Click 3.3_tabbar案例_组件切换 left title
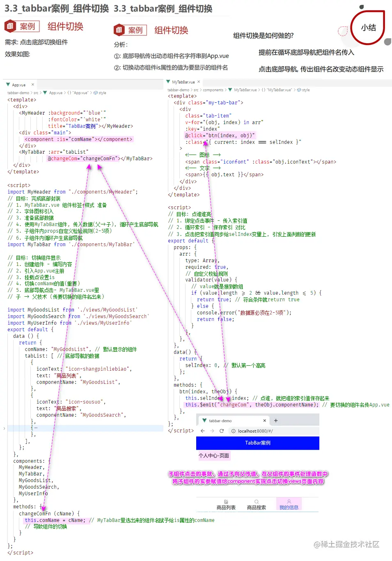Image resolution: width=392 pixels, height=561 pixels. click(x=57, y=8)
